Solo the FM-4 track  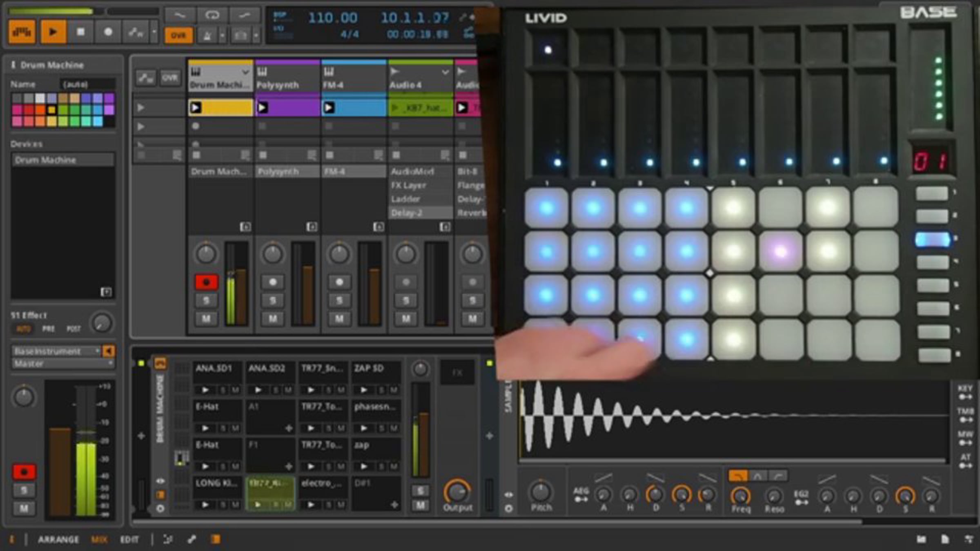(339, 301)
